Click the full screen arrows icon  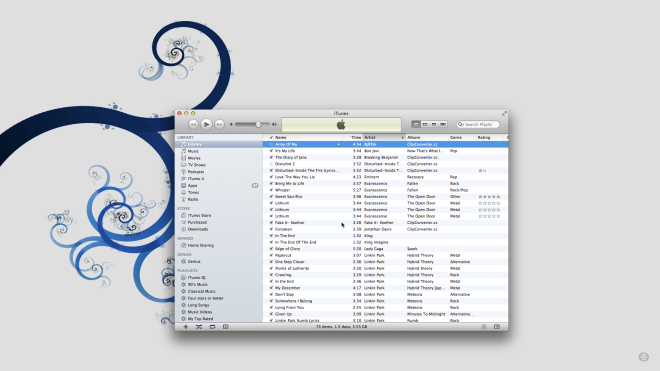pos(504,113)
